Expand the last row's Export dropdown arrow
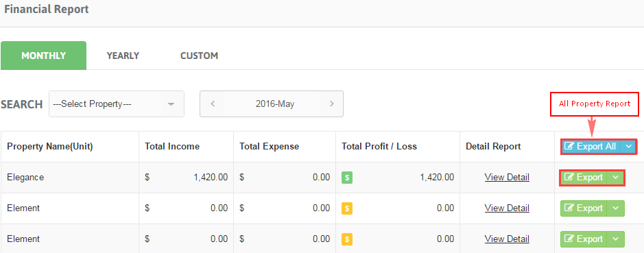644x253 pixels. pos(615,239)
